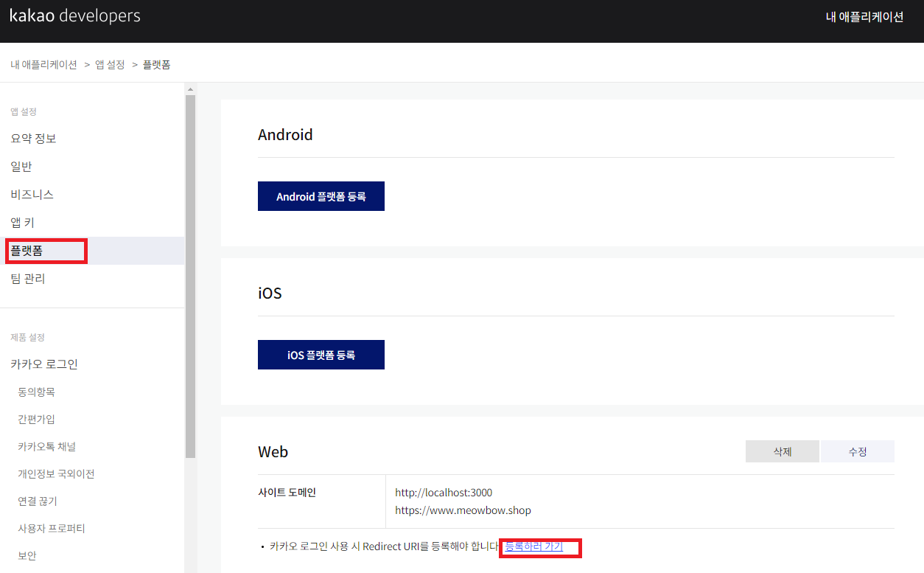The image size is (924, 573).
Task: Go to 내 애플리케이션 breadcrumb link
Action: [x=43, y=64]
